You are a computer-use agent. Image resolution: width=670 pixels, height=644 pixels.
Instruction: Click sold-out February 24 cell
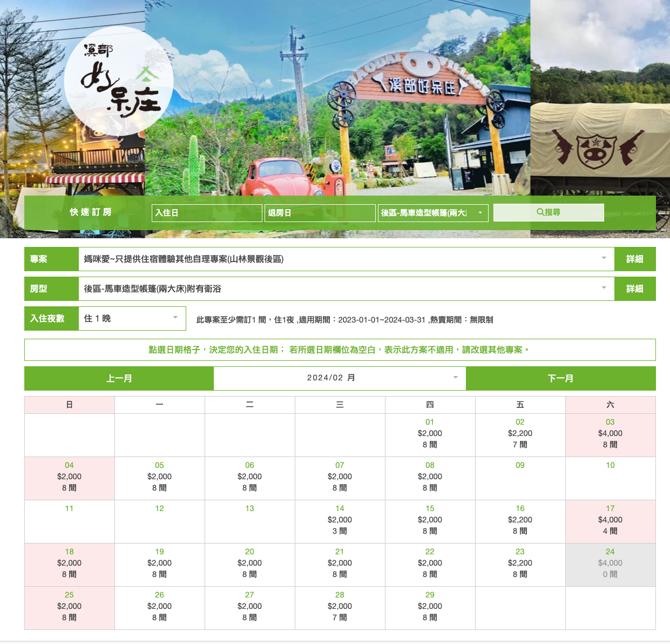coord(610,563)
